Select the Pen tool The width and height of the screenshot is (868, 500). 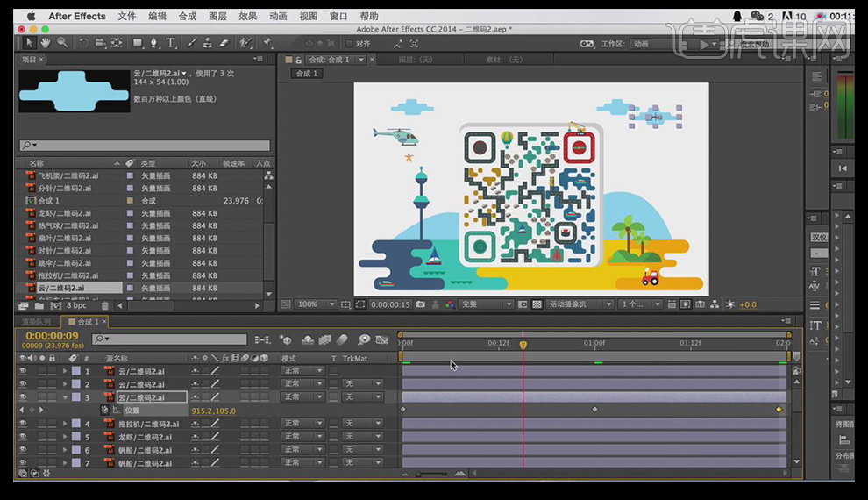coord(154,42)
